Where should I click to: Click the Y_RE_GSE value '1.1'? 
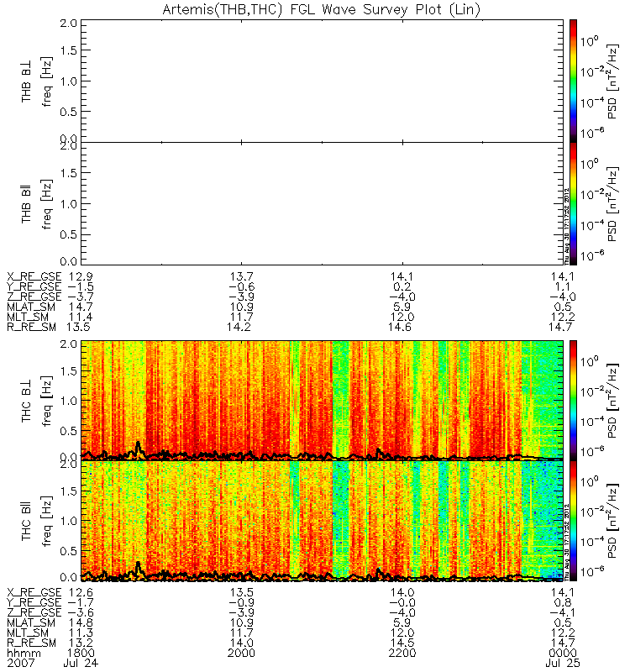pos(563,286)
